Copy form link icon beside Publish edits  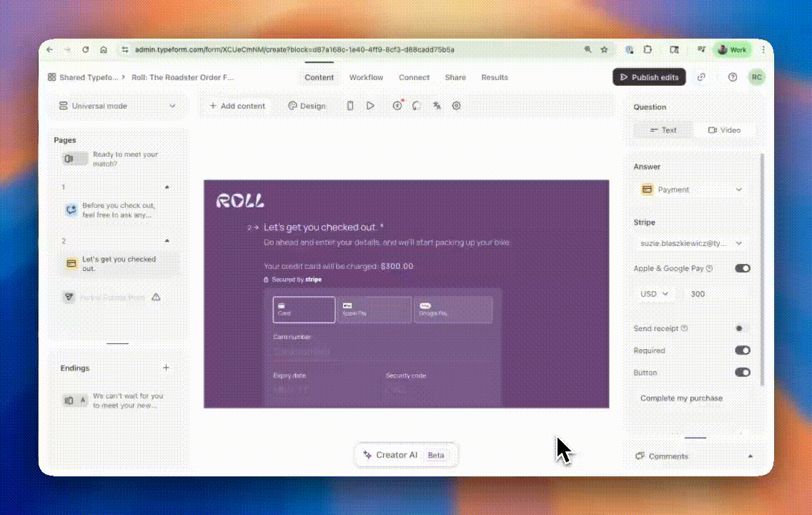click(x=701, y=77)
